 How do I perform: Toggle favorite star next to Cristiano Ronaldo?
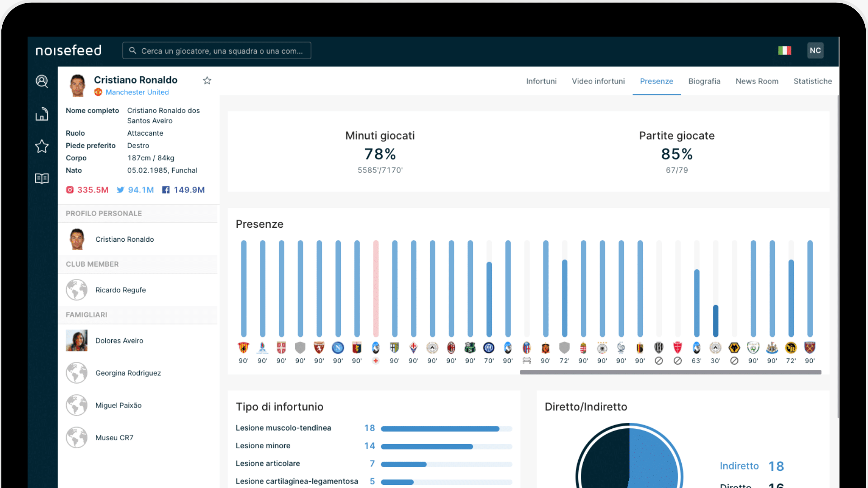click(207, 80)
